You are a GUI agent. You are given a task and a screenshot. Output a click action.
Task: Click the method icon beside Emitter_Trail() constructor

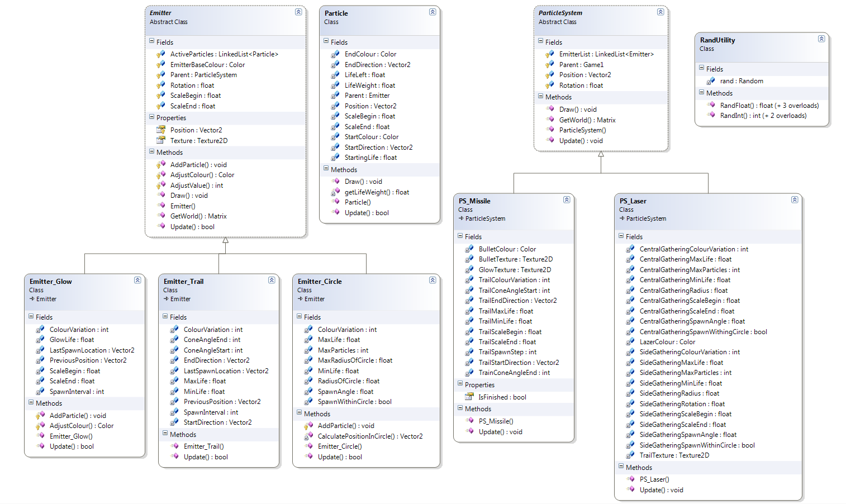pos(174,446)
